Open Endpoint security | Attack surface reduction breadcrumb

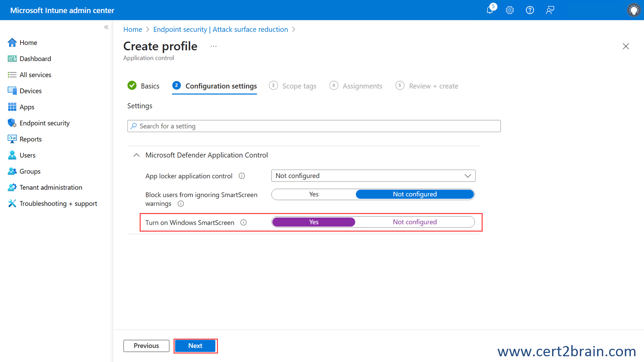click(x=220, y=29)
